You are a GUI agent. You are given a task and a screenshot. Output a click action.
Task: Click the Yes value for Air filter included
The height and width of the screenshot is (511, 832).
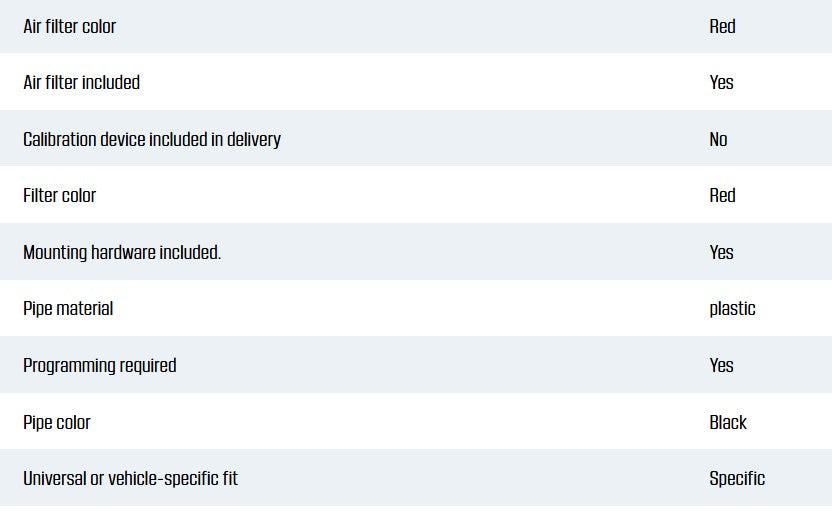(721, 82)
